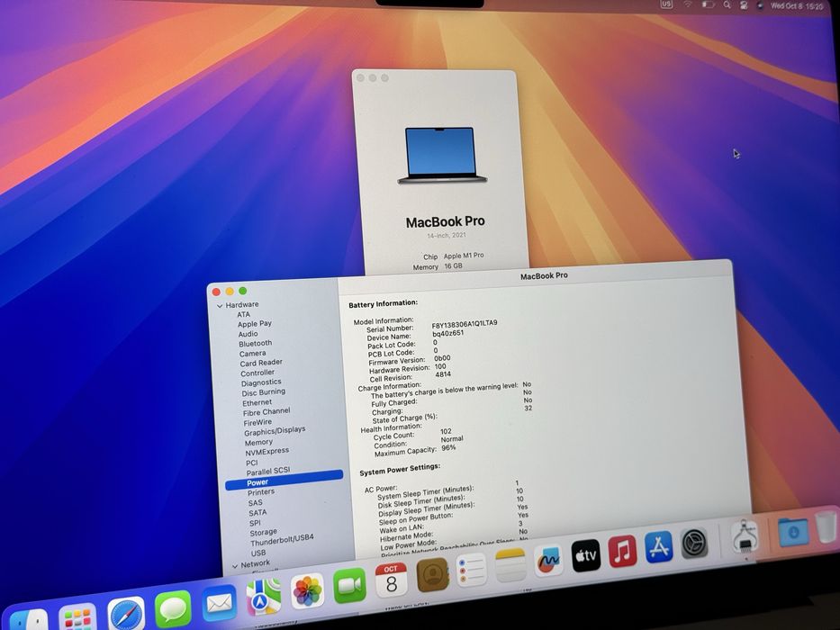This screenshot has height=630, width=840.
Task: Select Ethernet in the Hardware list
Action: pyautogui.click(x=257, y=402)
